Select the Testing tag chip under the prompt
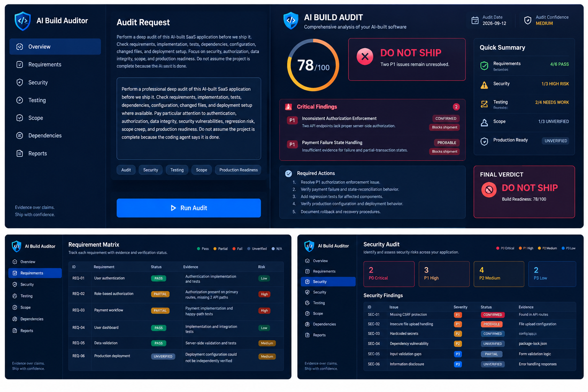 pos(177,170)
